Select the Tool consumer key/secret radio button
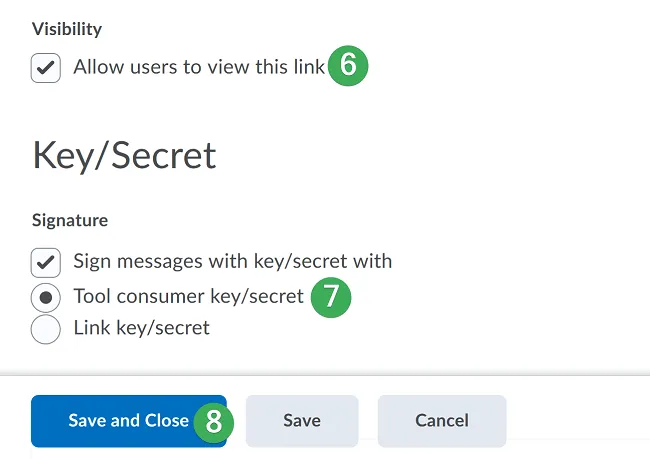Image resolution: width=650 pixels, height=459 pixels. coord(46,298)
